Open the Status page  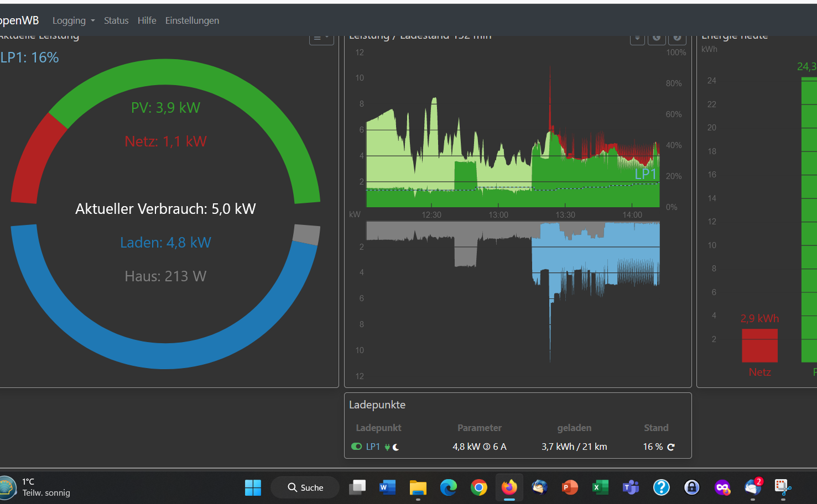pyautogui.click(x=116, y=20)
